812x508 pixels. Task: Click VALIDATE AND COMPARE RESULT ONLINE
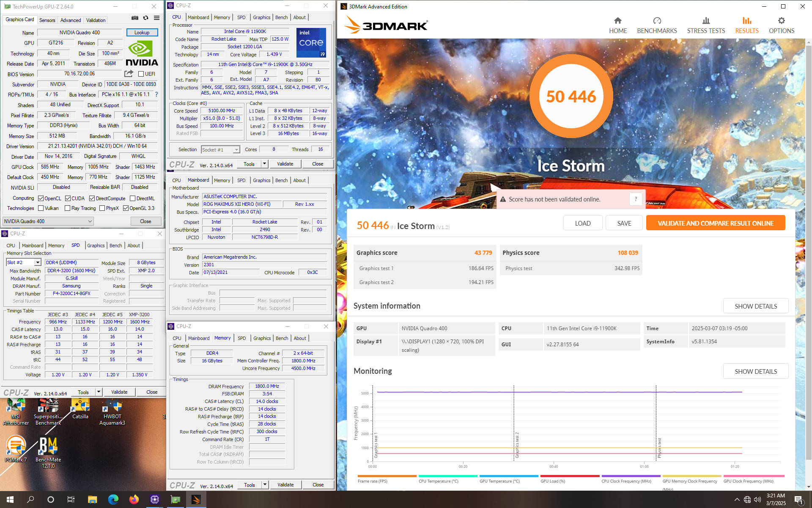click(716, 223)
